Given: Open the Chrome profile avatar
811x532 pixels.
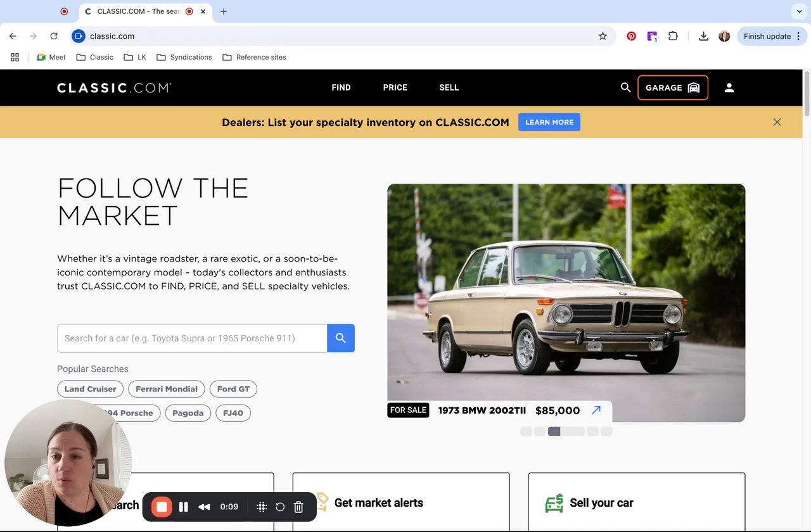Looking at the screenshot, I should (x=724, y=36).
